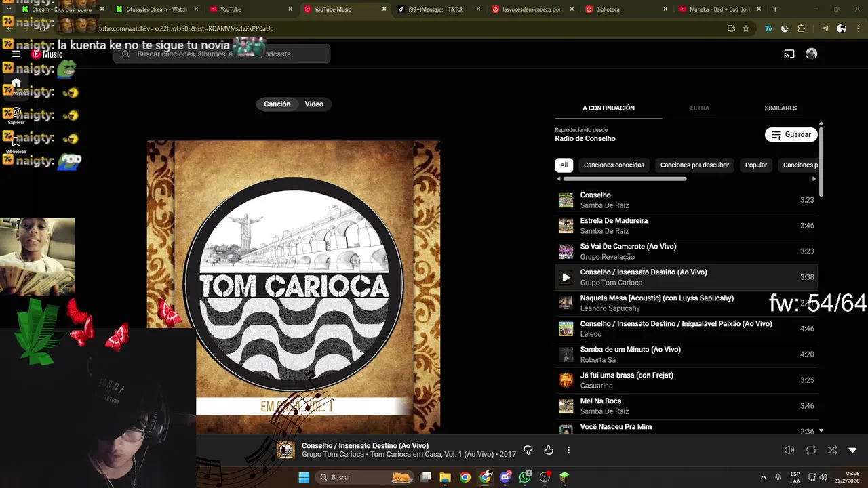Close the lasvocesdemicabeza browser tab

pyautogui.click(x=572, y=9)
